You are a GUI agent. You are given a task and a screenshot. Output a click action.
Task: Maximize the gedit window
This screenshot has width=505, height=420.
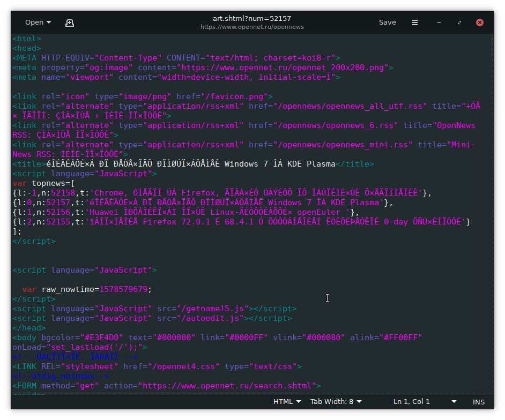click(x=459, y=22)
